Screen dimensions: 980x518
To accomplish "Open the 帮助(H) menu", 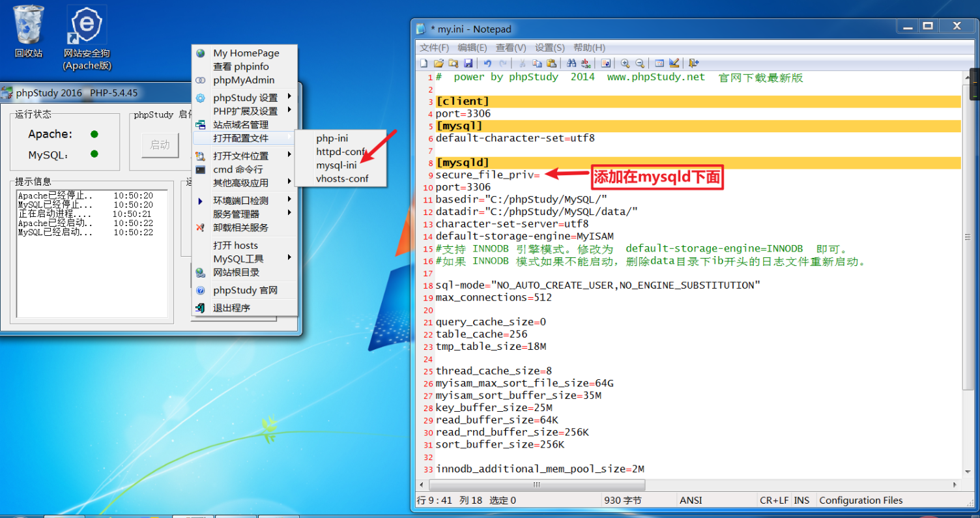I will pyautogui.click(x=589, y=48).
